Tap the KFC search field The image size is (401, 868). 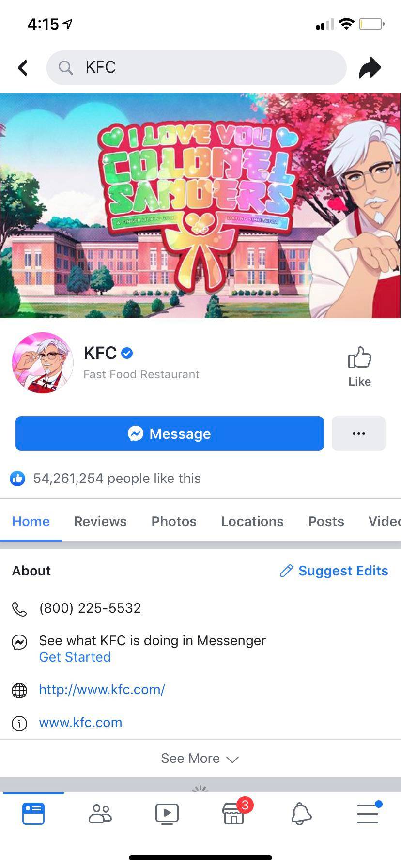197,68
